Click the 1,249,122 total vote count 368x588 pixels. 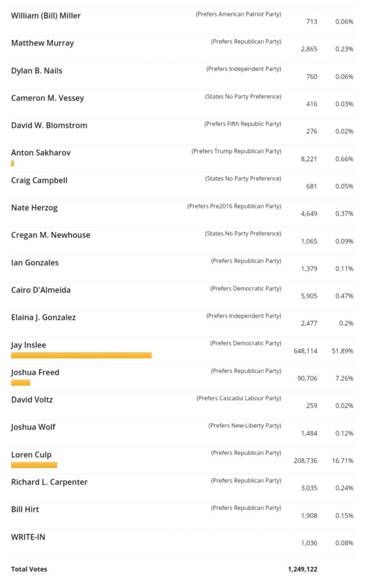pos(303,569)
